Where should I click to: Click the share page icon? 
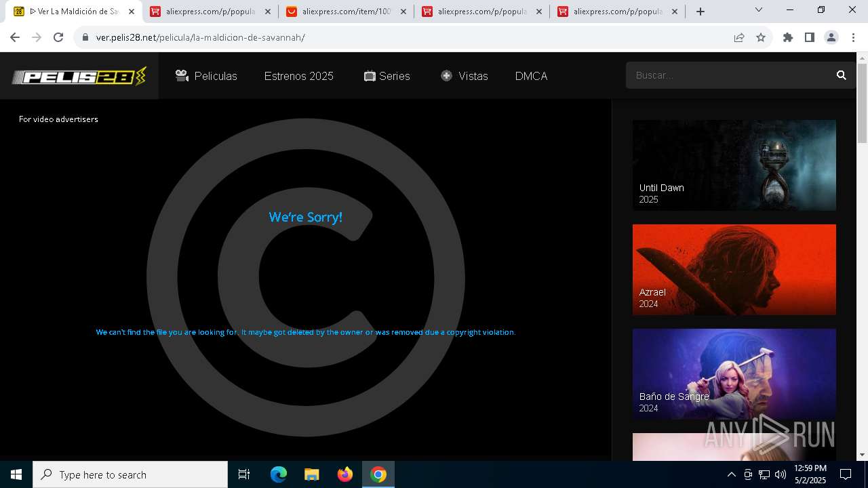(739, 37)
